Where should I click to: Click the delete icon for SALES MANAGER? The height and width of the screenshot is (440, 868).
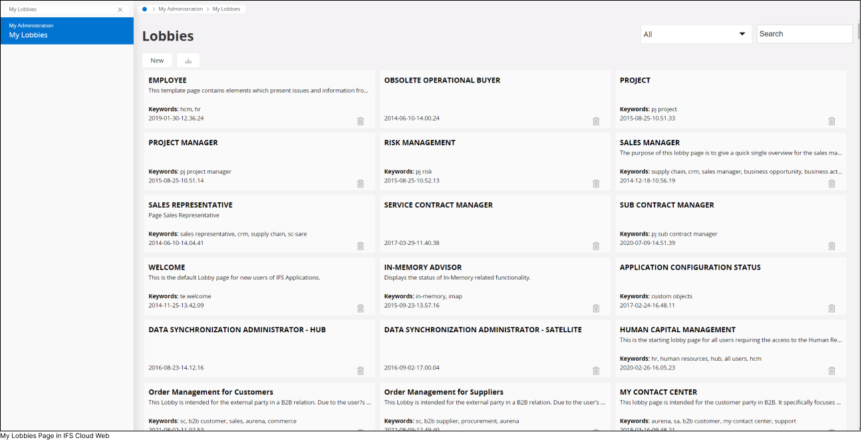(x=831, y=183)
